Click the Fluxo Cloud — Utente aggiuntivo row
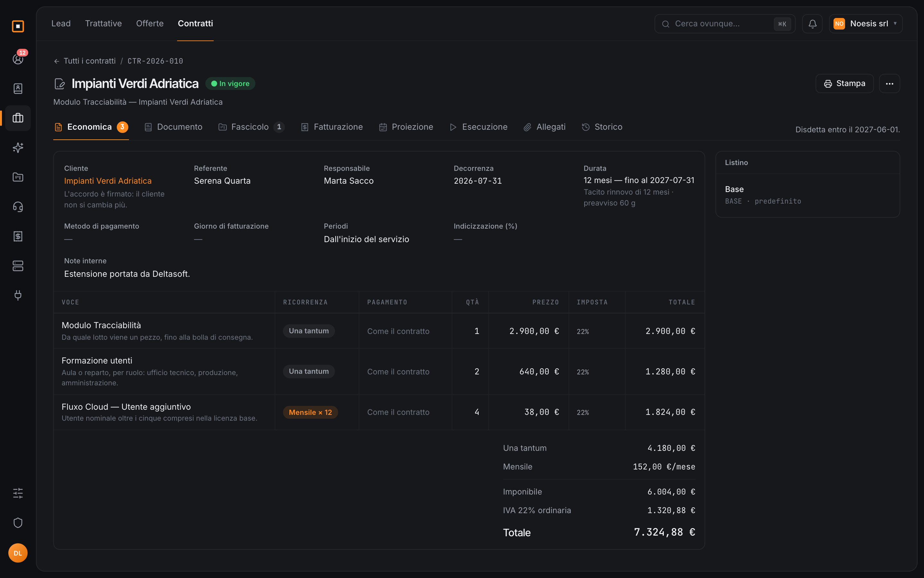 tap(379, 412)
